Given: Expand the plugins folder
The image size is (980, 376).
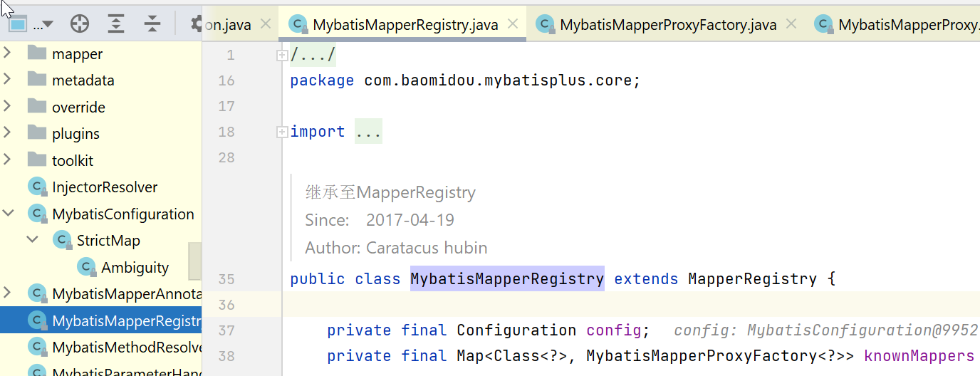Looking at the screenshot, I should pos(8,133).
